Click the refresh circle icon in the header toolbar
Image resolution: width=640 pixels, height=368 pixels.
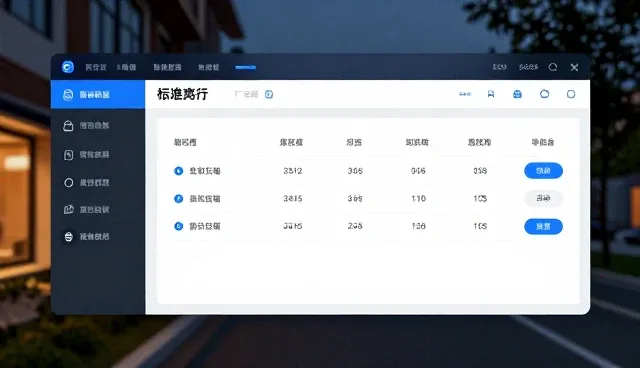tap(544, 94)
